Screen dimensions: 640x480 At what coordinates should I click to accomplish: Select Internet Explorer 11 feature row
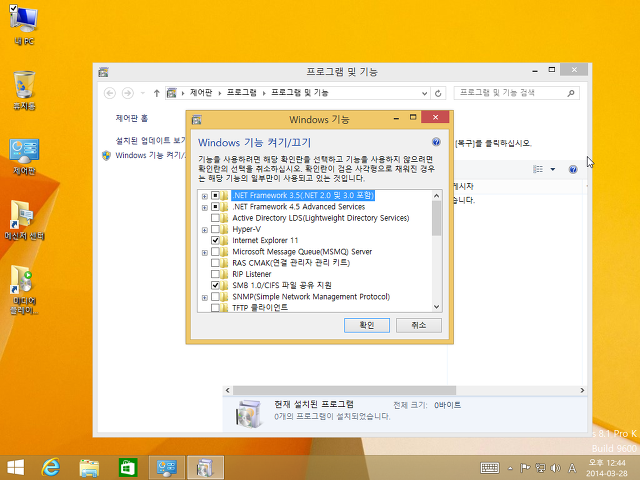(265, 240)
